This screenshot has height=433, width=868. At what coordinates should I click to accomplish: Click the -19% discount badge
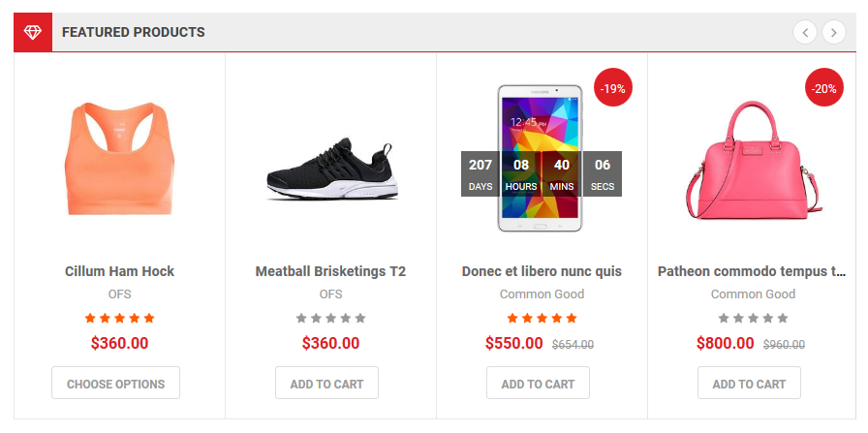[x=613, y=88]
